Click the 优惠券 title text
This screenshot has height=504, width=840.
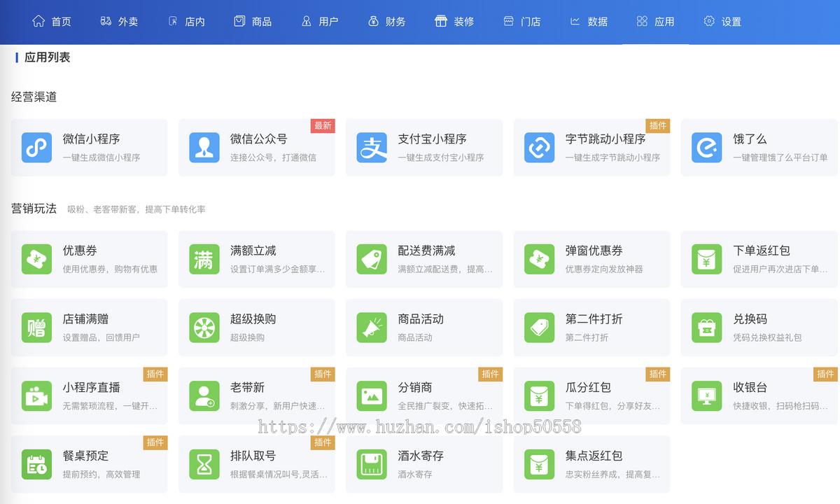coord(80,251)
